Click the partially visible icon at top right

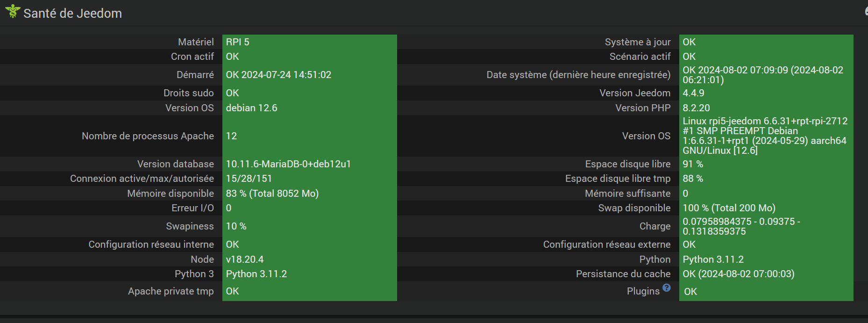866,11
